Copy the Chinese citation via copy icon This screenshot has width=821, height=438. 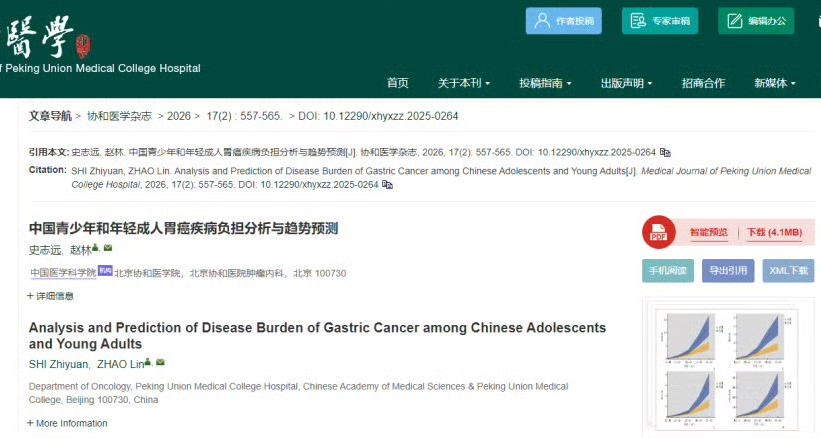pos(665,152)
